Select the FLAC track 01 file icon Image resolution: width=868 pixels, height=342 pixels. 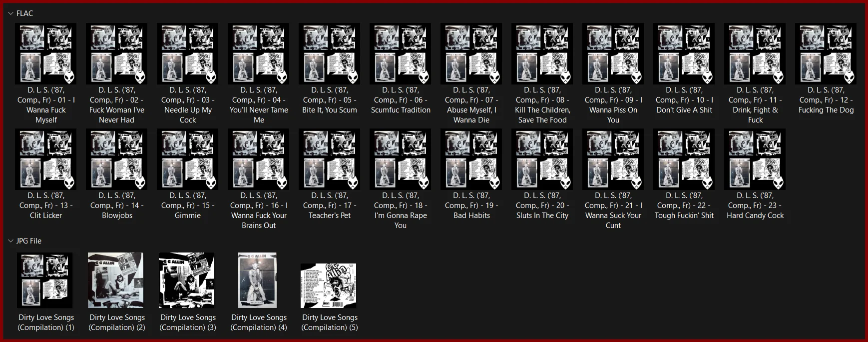[x=46, y=53]
